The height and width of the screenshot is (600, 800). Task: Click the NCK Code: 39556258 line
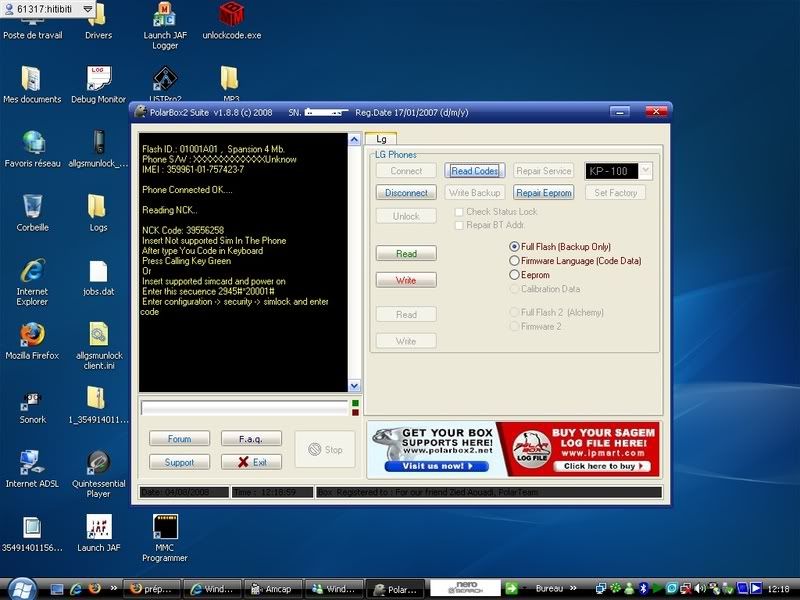point(183,230)
